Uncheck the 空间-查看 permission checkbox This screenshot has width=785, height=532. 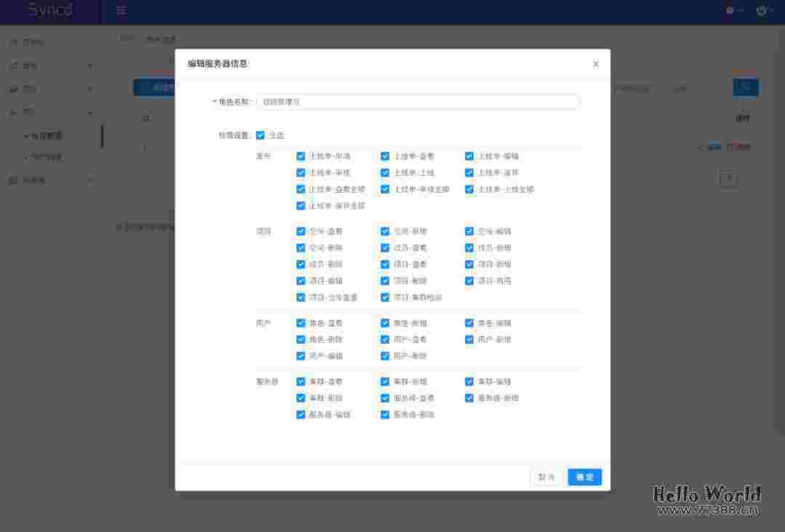pyautogui.click(x=301, y=232)
